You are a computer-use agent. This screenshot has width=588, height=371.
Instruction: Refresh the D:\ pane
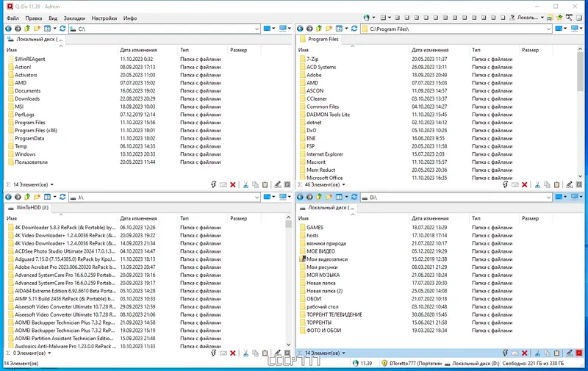coord(354,197)
